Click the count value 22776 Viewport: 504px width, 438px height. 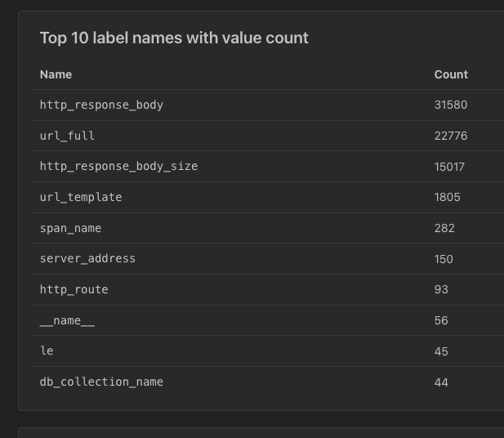click(x=451, y=136)
